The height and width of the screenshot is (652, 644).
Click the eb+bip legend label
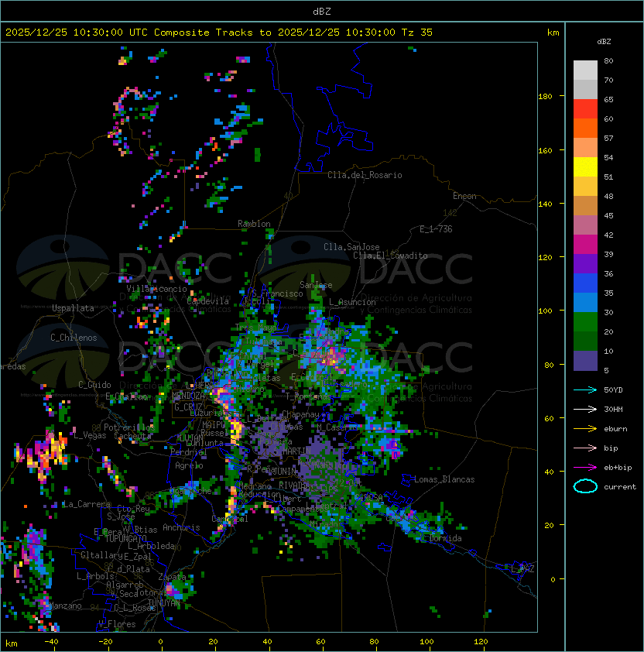(618, 468)
